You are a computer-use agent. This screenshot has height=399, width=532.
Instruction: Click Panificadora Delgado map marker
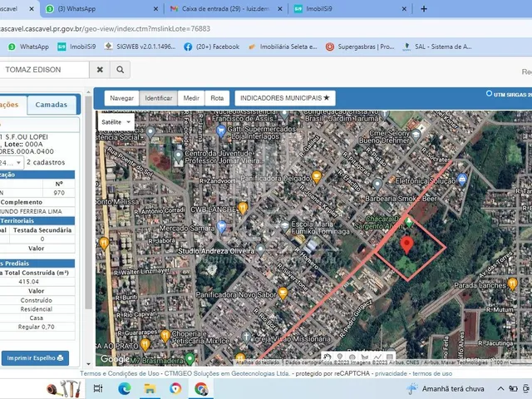click(x=316, y=177)
